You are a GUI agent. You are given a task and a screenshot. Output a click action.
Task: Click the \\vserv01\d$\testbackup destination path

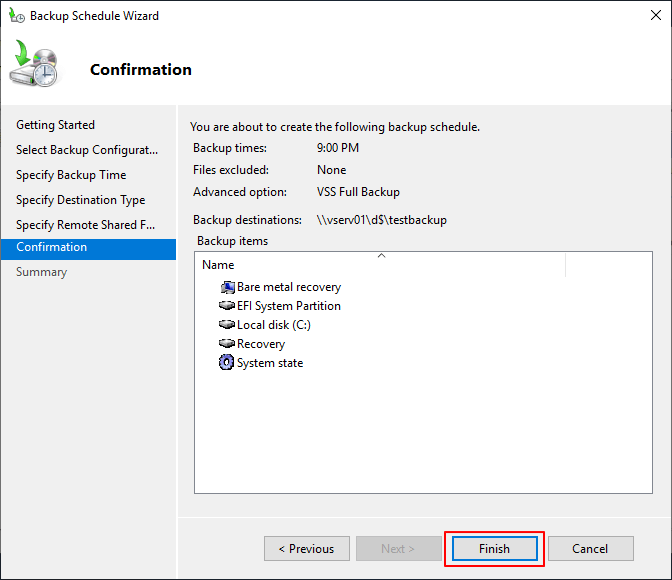point(381,220)
